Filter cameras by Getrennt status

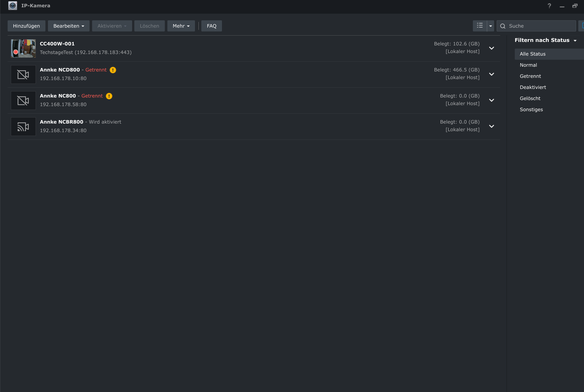point(530,76)
